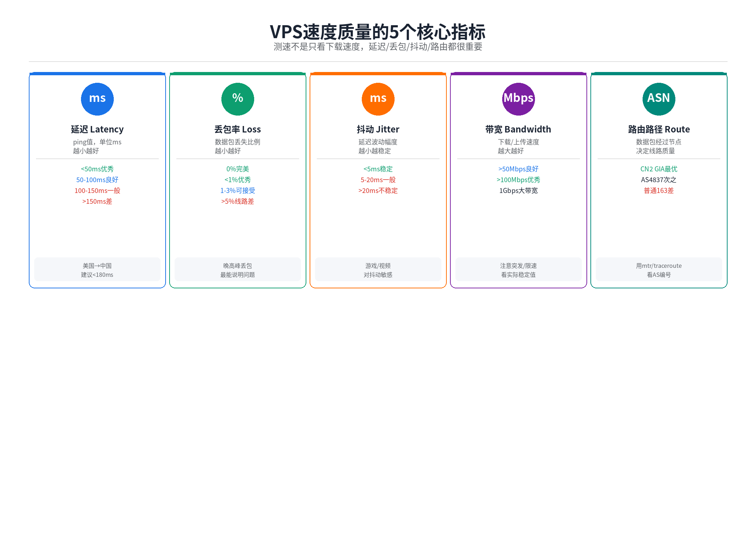Click the footer note 注意突发/限速

[518, 266]
